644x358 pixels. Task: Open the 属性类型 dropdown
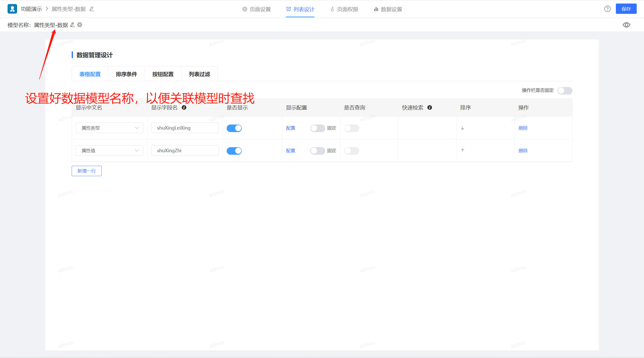109,128
